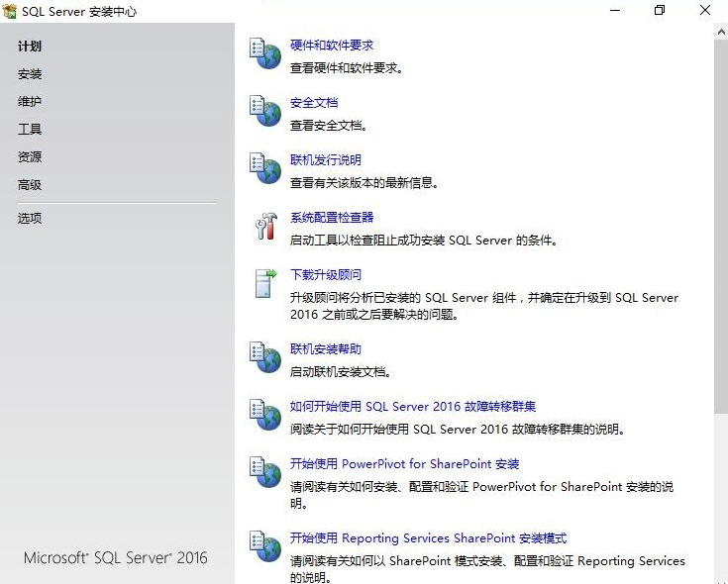
Task: Click description text 查看安全文档。
Action: point(329,126)
